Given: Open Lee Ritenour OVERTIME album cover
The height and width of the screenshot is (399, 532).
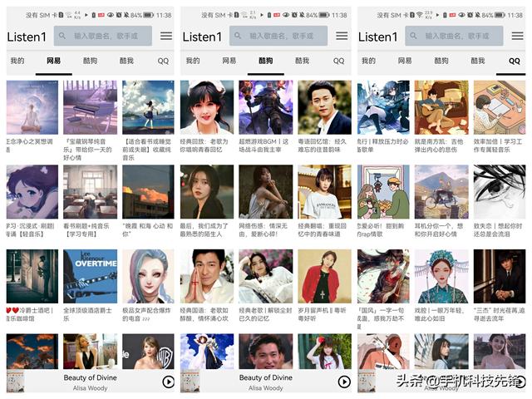Looking at the screenshot, I should (91, 276).
